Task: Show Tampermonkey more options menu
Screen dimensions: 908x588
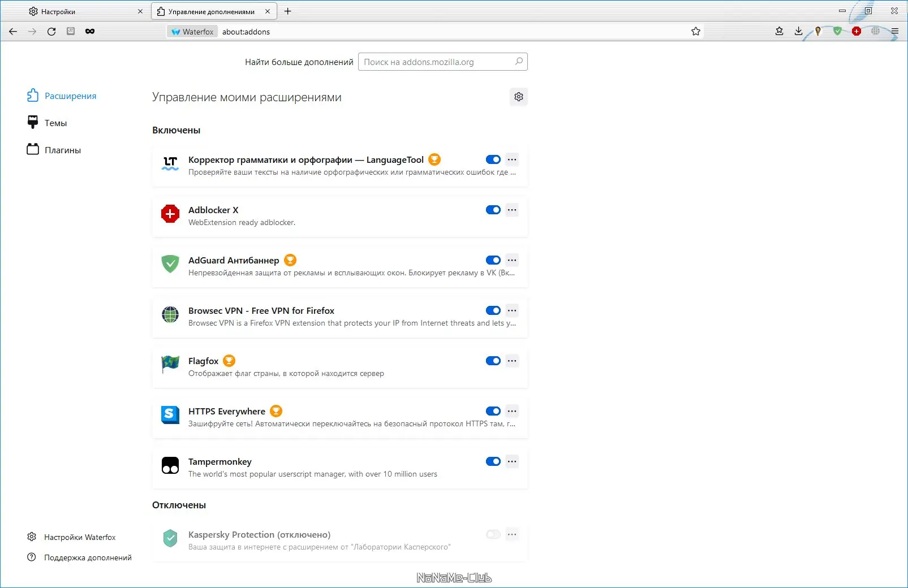Action: pos(512,461)
